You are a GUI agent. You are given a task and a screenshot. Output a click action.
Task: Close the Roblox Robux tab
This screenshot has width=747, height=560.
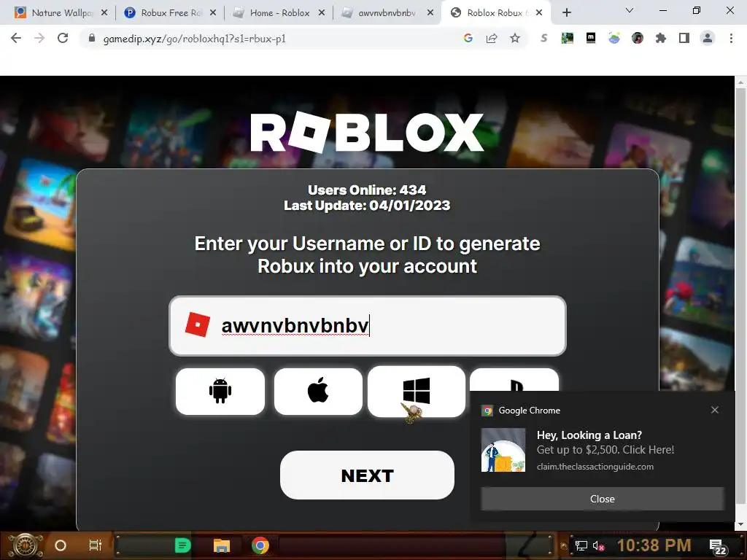click(x=539, y=13)
